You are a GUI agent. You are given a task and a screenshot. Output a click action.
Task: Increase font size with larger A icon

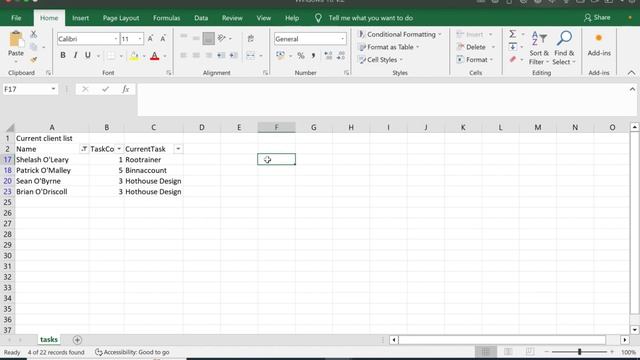[150, 39]
